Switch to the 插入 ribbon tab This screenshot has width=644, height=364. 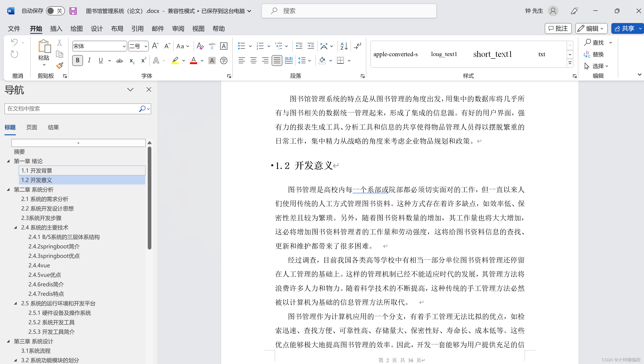pyautogui.click(x=56, y=28)
